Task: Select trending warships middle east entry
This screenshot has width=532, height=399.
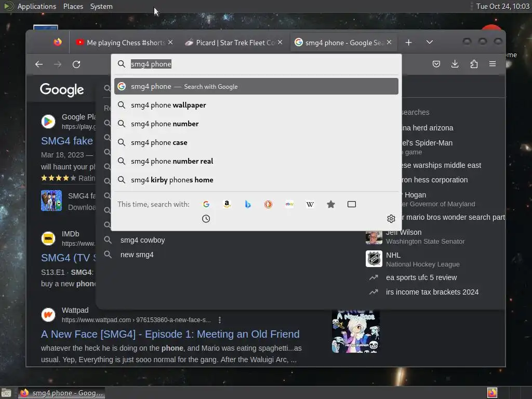Action: [442, 165]
